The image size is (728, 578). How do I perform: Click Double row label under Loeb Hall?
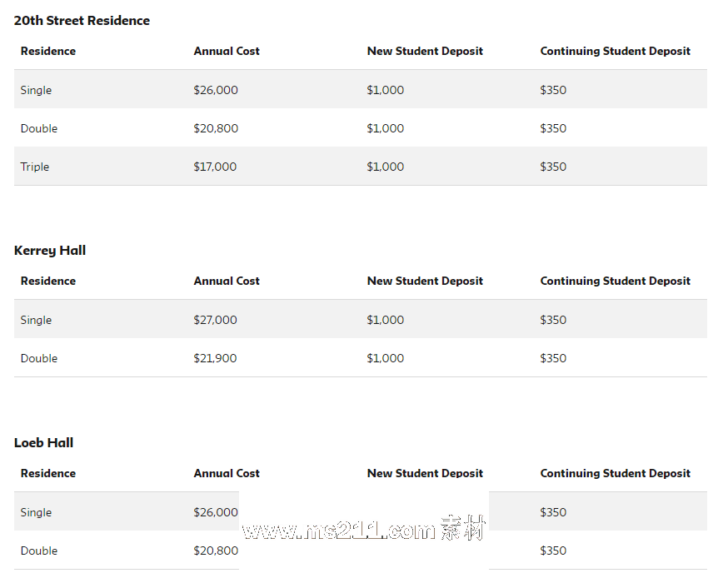click(39, 551)
